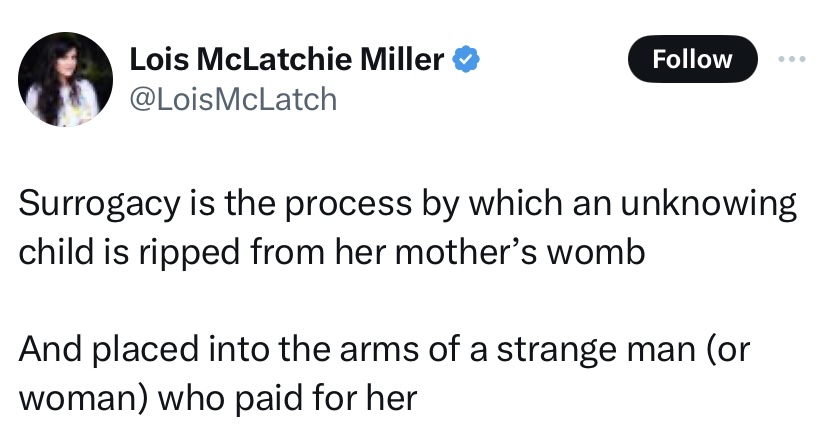Screen dimensions: 828x444
Task: Open the @LoisMcLatch handle link
Action: (x=234, y=99)
